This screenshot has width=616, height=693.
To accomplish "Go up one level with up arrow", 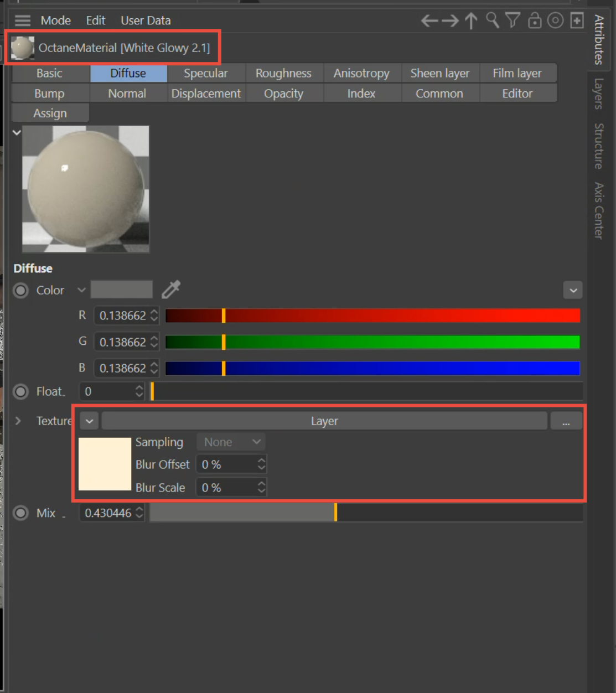I will tap(471, 21).
